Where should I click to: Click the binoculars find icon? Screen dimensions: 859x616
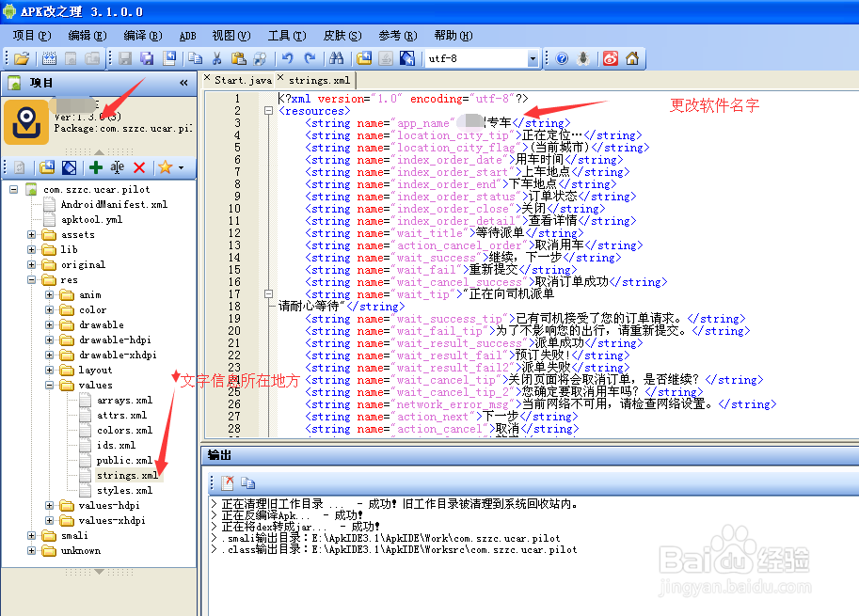pos(337,58)
